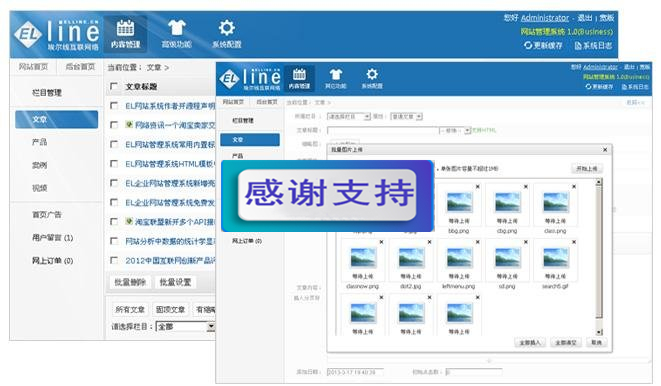Remove search5.gif from upload queue
The height and width of the screenshot is (386, 661).
[x=574, y=242]
